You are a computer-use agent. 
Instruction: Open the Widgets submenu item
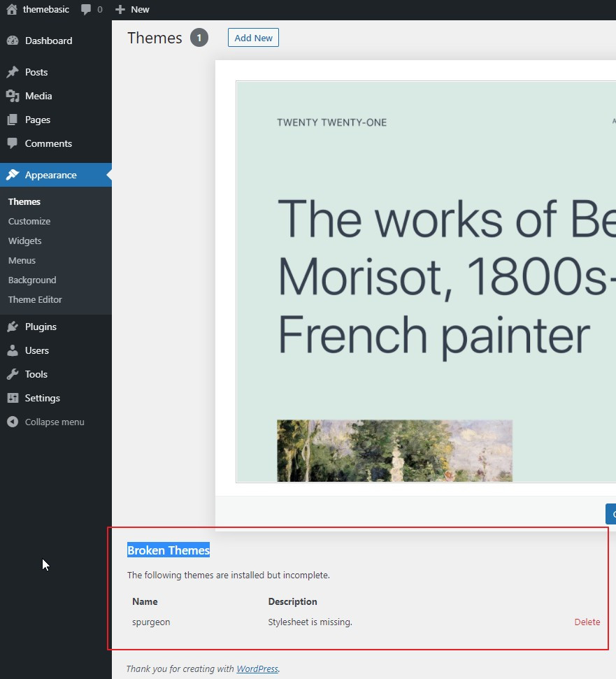24,241
